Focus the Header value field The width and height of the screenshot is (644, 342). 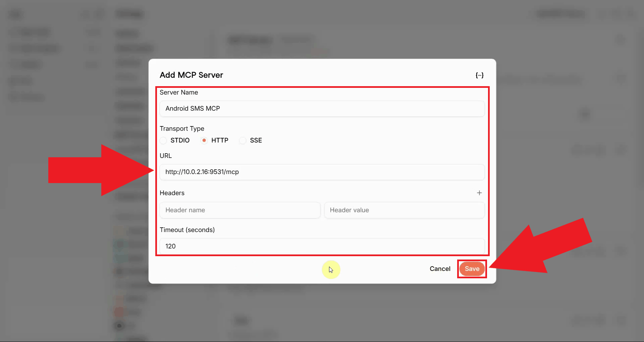(404, 210)
